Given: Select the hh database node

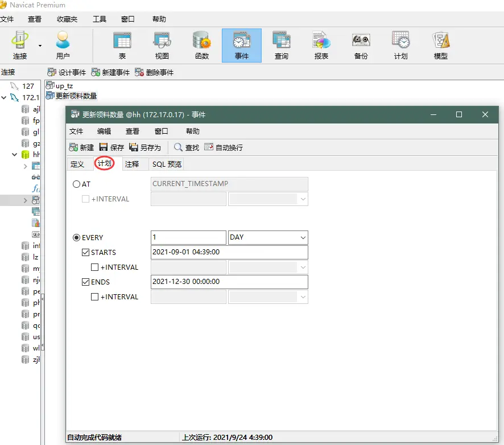Looking at the screenshot, I should 30,155.
